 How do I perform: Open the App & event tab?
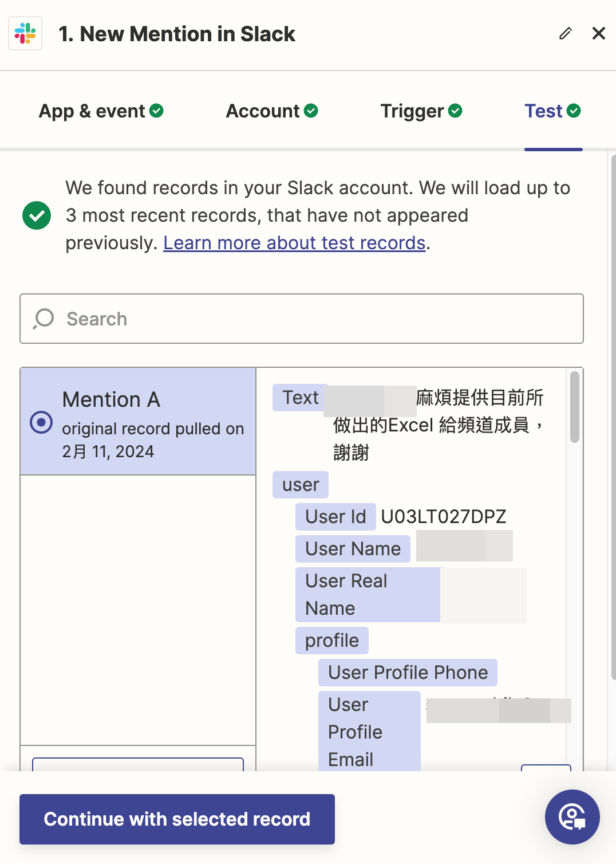point(101,111)
